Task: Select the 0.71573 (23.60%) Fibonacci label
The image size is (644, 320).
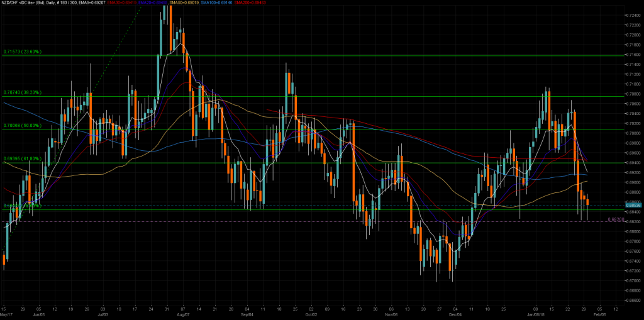Action: [x=23, y=52]
